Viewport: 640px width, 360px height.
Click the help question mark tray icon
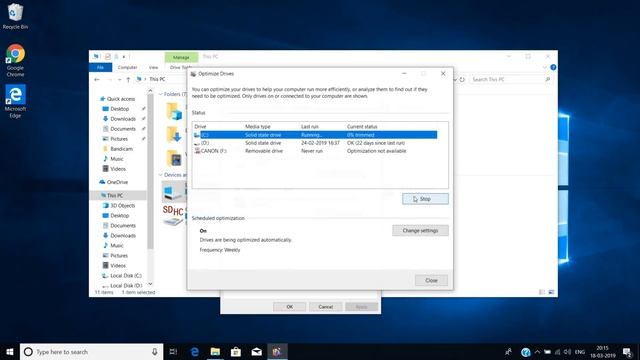(x=526, y=351)
